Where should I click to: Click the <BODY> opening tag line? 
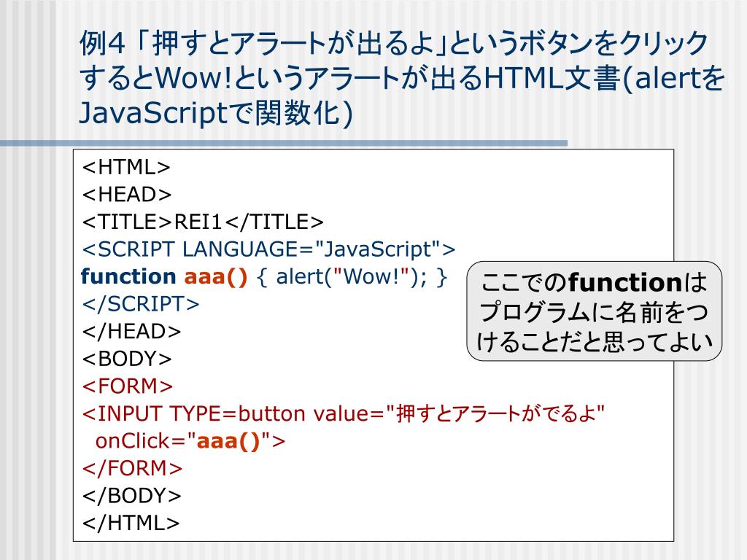pos(127,359)
